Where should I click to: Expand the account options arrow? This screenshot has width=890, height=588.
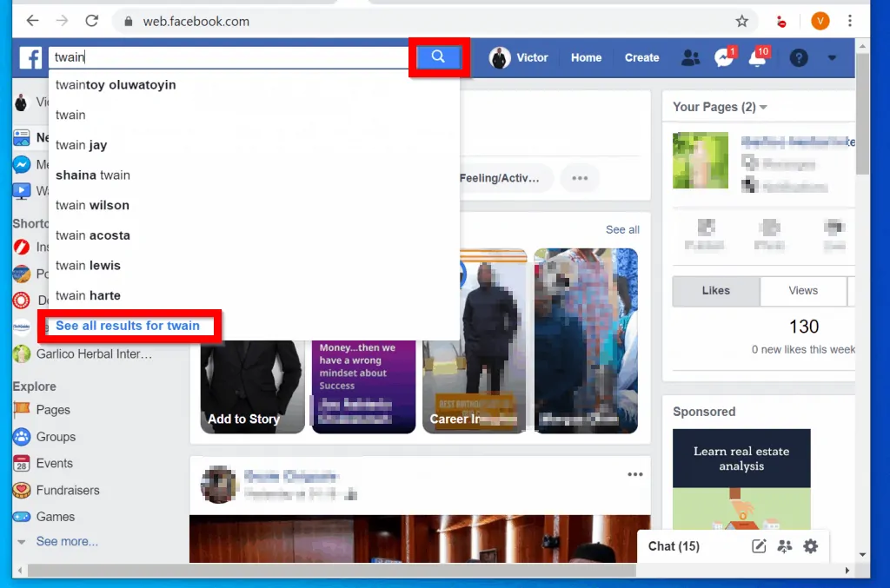click(x=832, y=56)
